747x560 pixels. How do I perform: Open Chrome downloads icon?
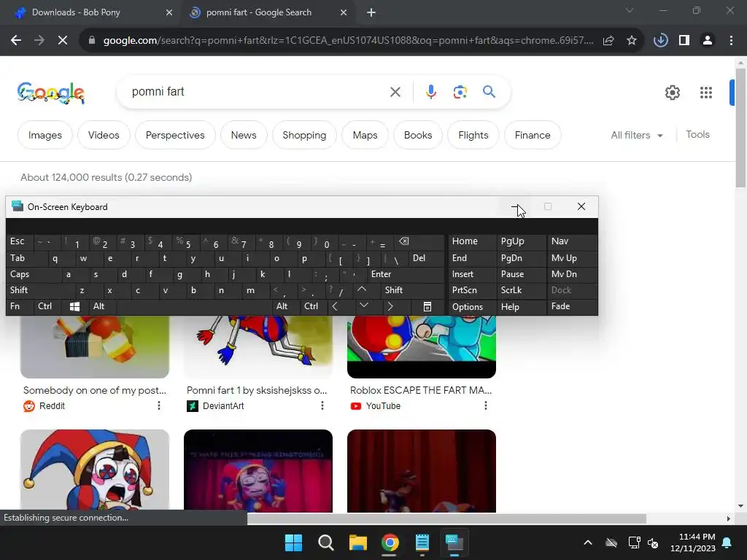tap(660, 41)
